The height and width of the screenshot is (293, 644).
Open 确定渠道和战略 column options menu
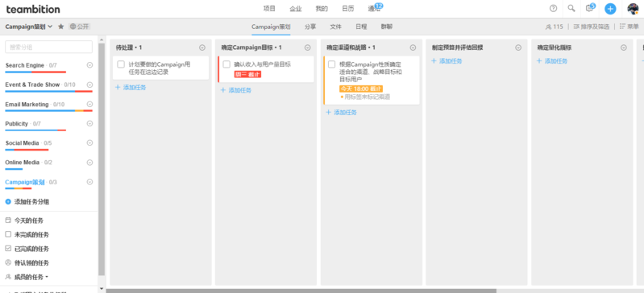[413, 47]
